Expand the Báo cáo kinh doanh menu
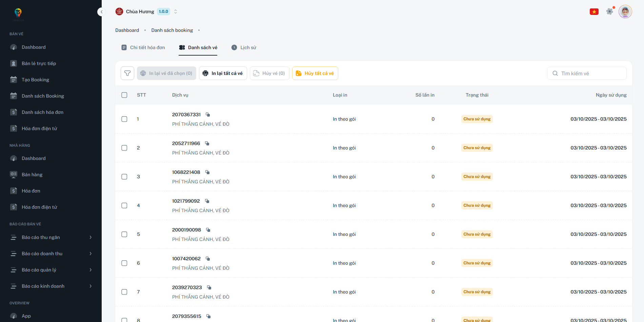Screen dimensions: 644x322 click(x=51, y=286)
